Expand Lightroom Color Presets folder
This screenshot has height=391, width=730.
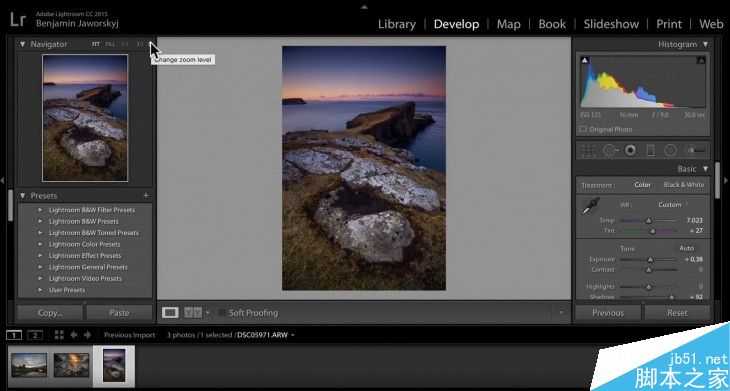tap(85, 244)
